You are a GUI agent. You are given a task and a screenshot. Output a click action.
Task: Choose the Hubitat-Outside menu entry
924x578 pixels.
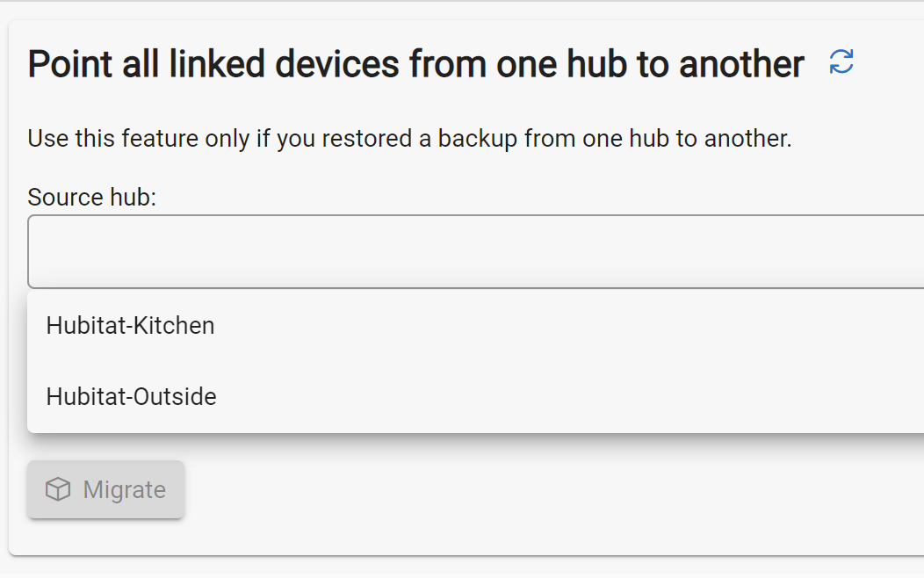131,397
